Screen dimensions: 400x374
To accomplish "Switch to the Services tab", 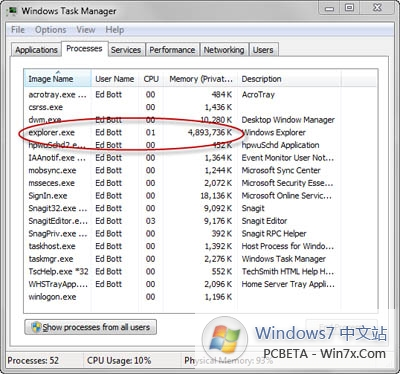I will pos(126,50).
